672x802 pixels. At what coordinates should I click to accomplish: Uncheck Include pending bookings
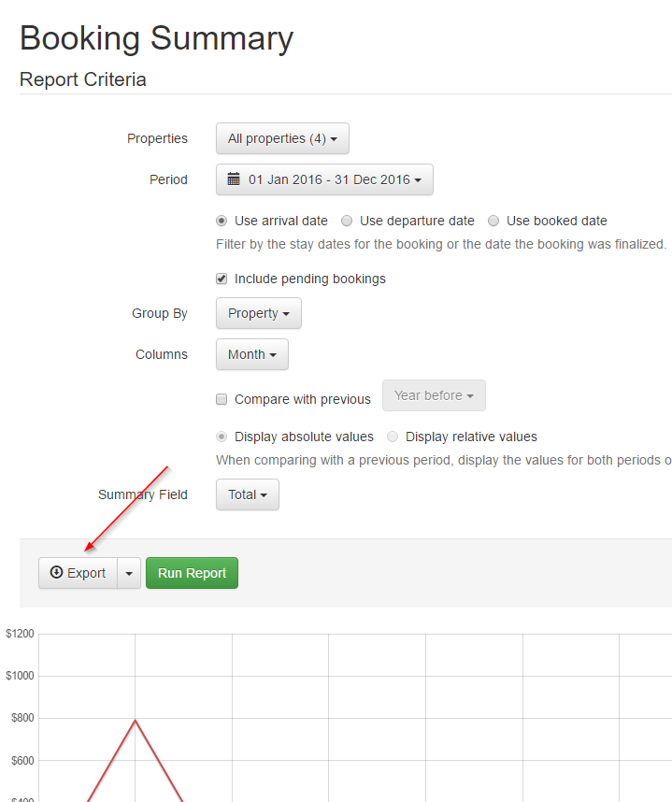tap(222, 279)
